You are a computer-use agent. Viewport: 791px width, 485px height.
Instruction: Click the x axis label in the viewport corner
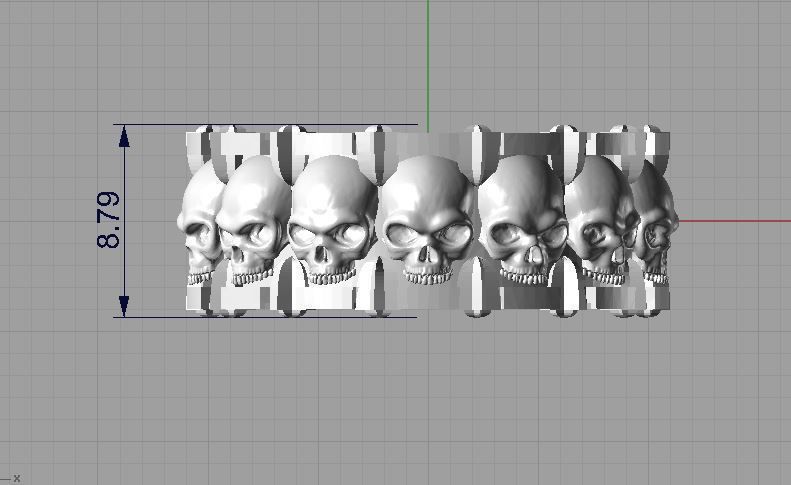pos(17,478)
